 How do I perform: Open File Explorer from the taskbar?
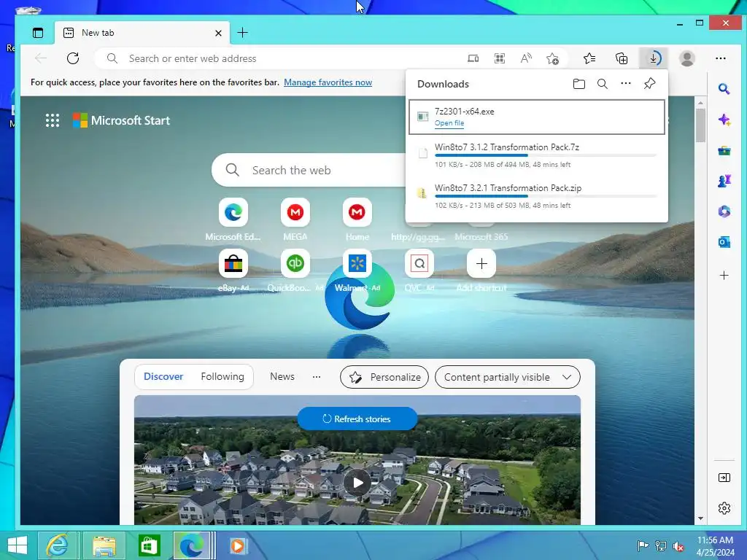[x=104, y=545]
